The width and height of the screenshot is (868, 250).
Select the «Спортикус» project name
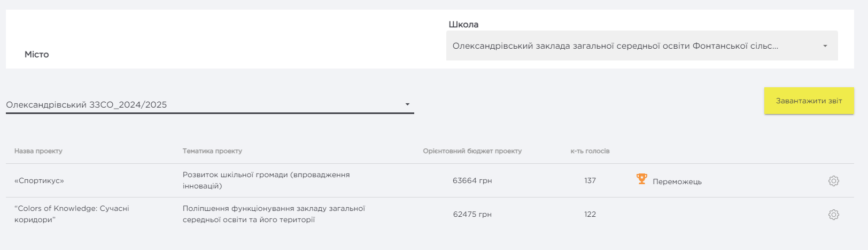[39, 181]
